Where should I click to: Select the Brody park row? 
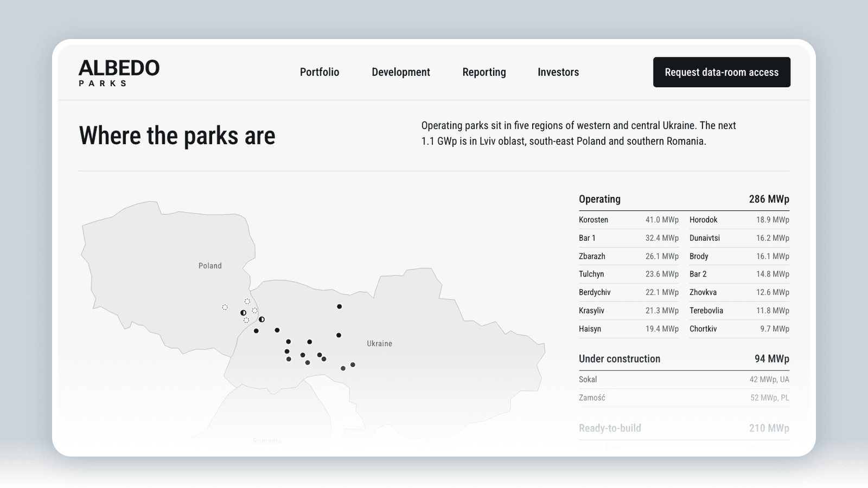[x=739, y=256]
